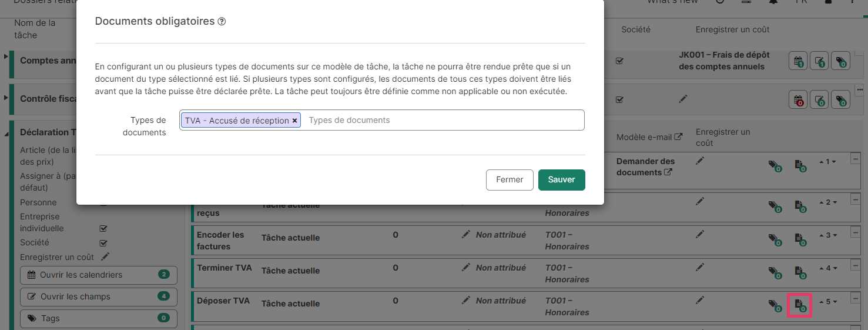Click tags icon in Terminer TVA row
The width and height of the screenshot is (868, 330).
pyautogui.click(x=775, y=272)
